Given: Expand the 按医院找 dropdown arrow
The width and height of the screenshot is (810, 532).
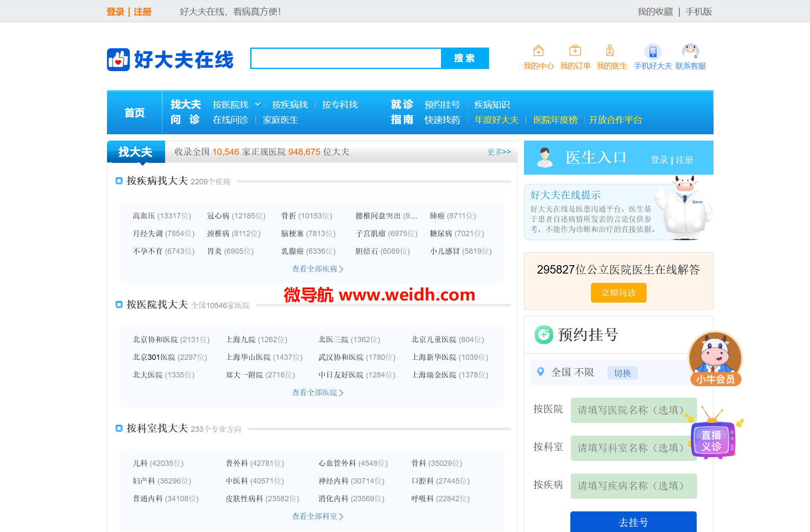Looking at the screenshot, I should click(x=258, y=104).
